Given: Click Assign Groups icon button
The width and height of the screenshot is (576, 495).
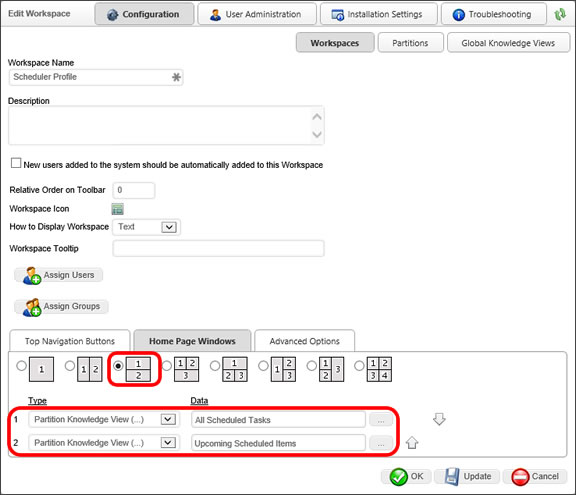Looking at the screenshot, I should (61, 307).
